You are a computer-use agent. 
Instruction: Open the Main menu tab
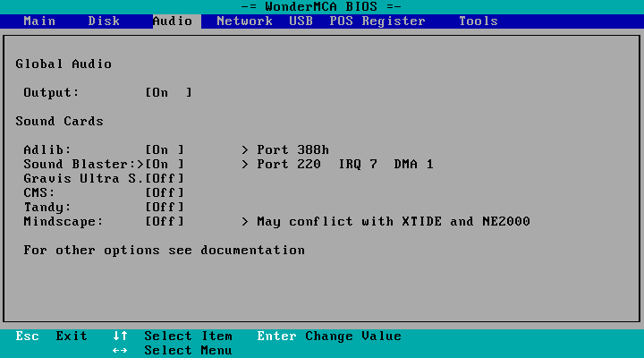(x=39, y=21)
